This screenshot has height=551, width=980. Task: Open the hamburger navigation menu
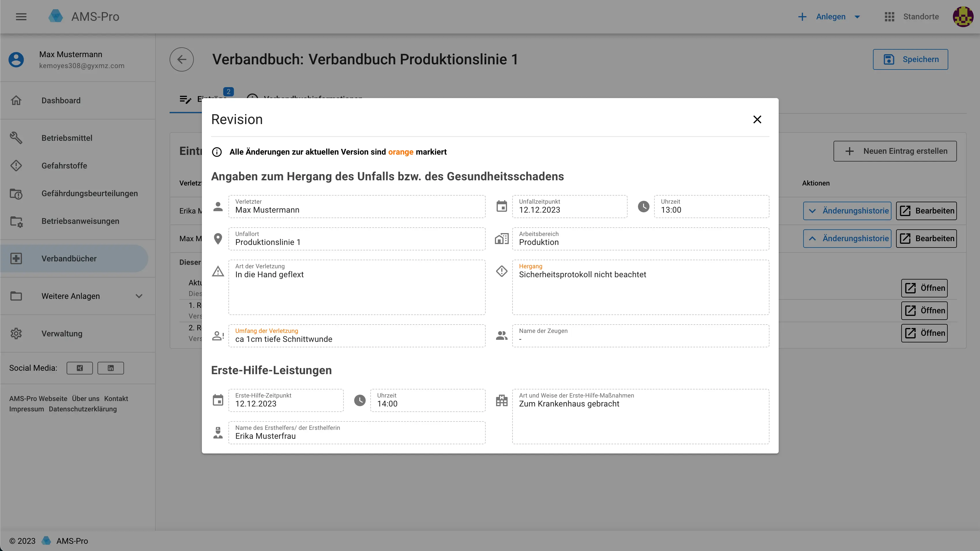[x=21, y=17]
